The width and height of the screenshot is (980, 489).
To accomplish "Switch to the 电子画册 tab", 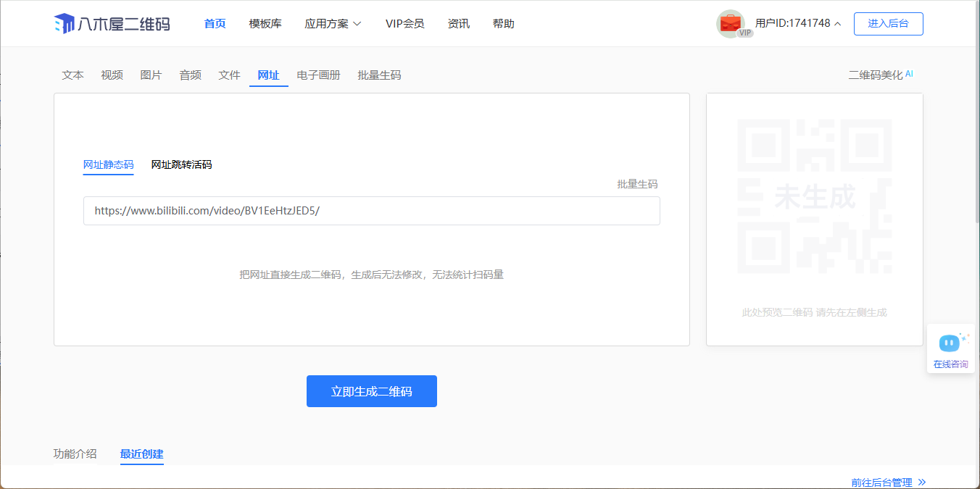I will pos(318,75).
